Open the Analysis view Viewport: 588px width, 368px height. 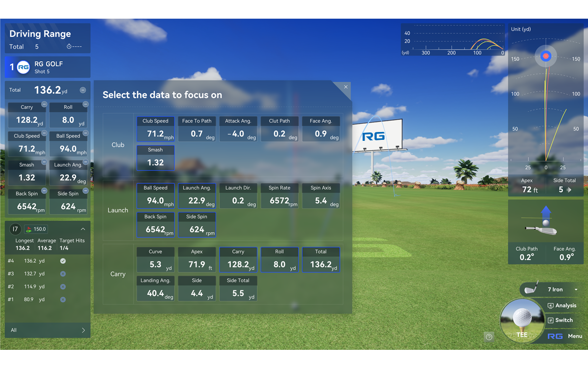[562, 306]
